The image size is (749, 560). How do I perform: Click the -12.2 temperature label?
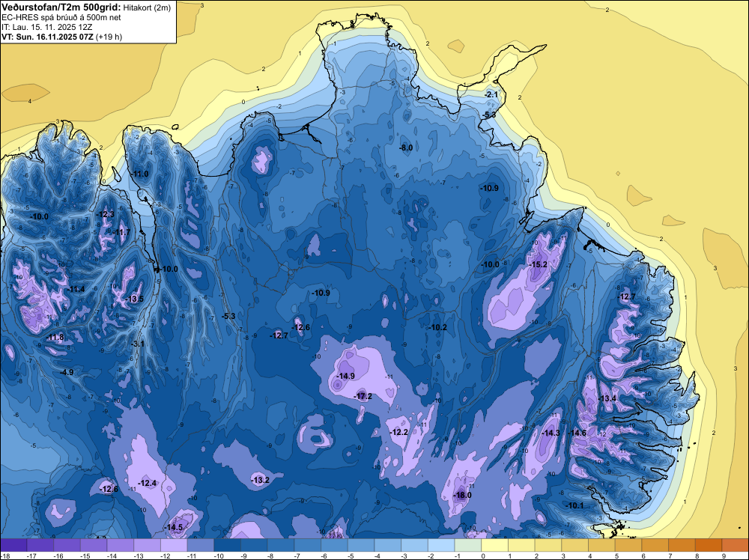pyautogui.click(x=399, y=432)
